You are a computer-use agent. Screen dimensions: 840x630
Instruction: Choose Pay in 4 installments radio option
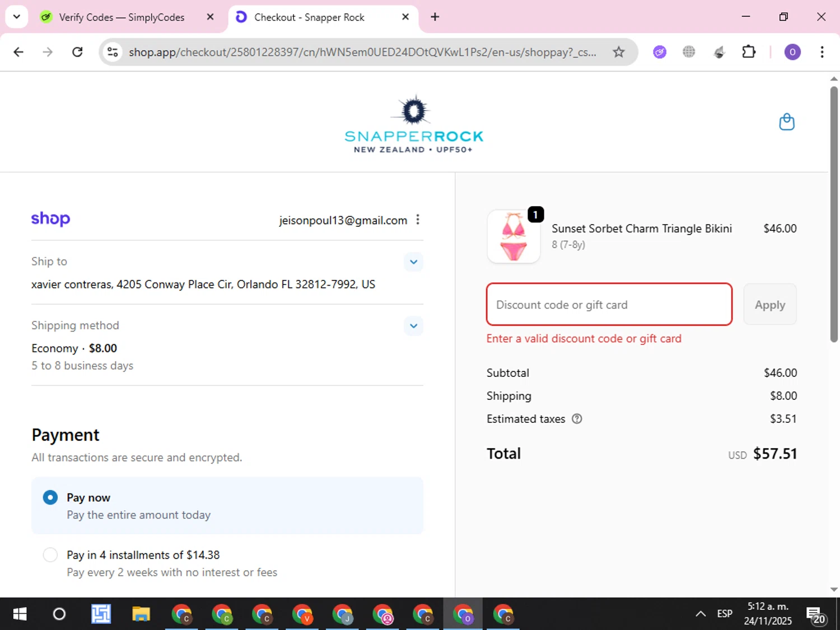[50, 555]
